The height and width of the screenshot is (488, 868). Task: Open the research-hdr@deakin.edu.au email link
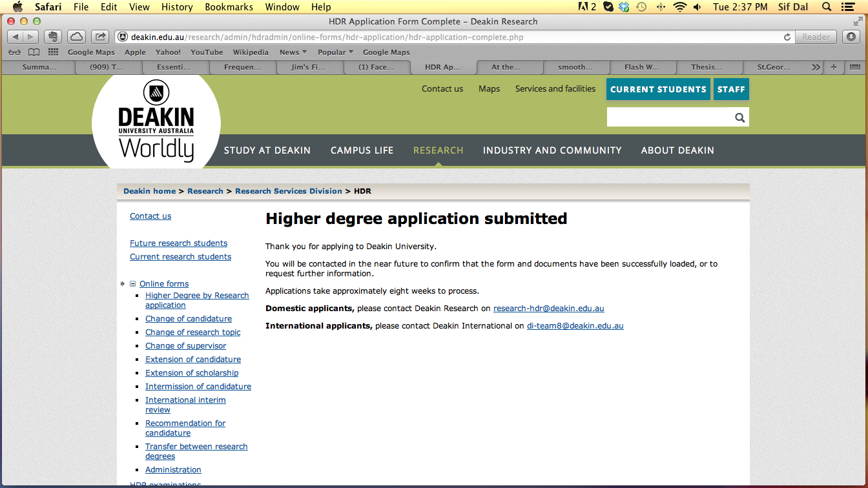549,309
